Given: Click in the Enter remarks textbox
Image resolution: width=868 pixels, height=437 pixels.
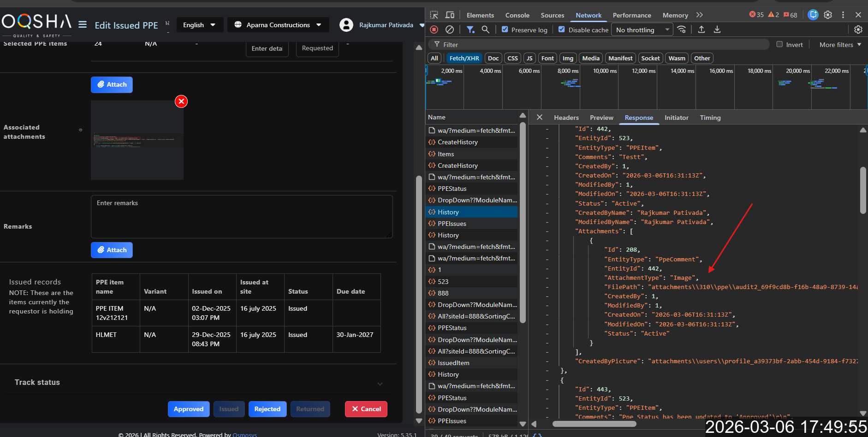Looking at the screenshot, I should click(x=242, y=217).
